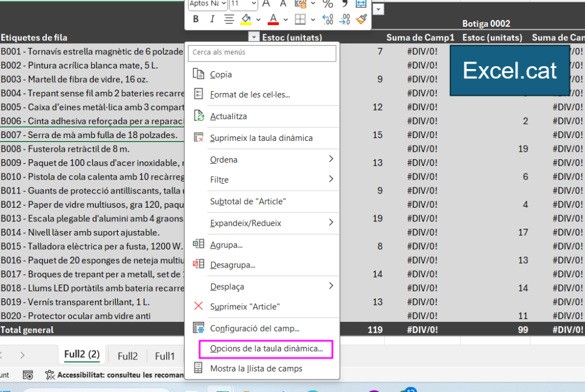This screenshot has height=392, width=585.
Task: Center-align text with the alignment icon
Action: [x=229, y=19]
